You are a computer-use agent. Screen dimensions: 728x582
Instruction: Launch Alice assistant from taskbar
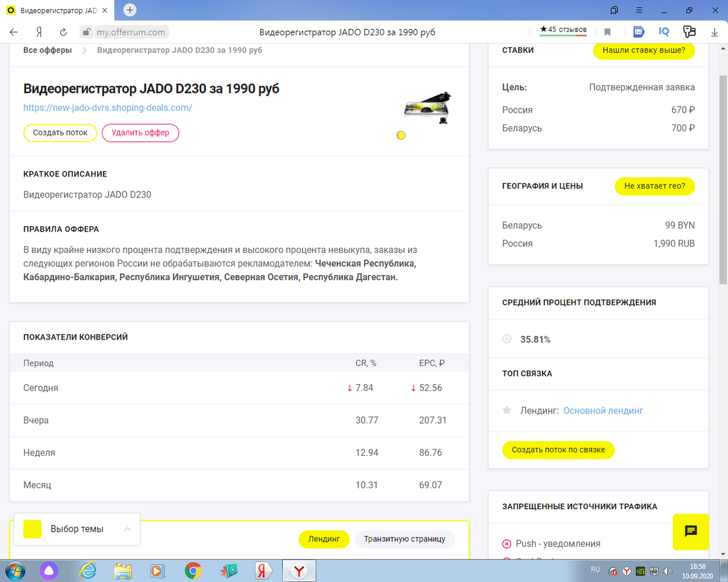click(49, 571)
